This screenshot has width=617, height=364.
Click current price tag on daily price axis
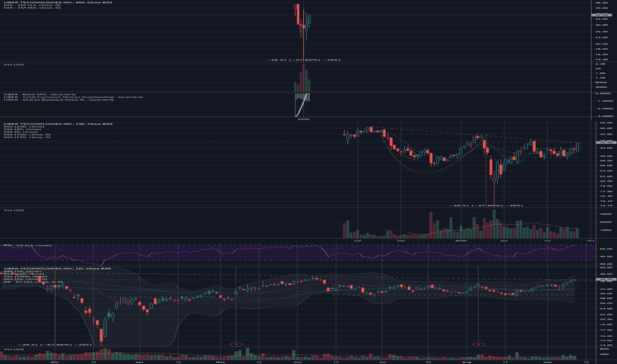(x=606, y=279)
